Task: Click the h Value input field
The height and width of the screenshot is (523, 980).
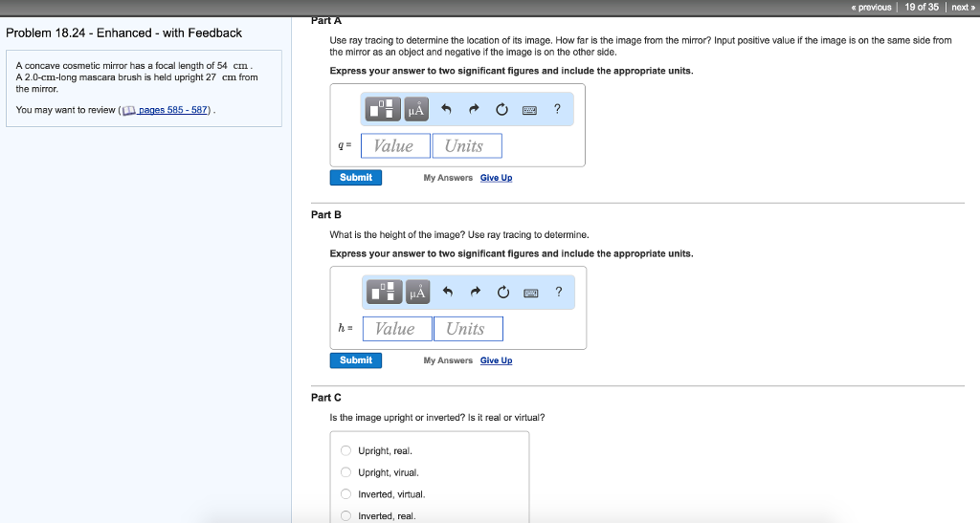Action: 397,329
